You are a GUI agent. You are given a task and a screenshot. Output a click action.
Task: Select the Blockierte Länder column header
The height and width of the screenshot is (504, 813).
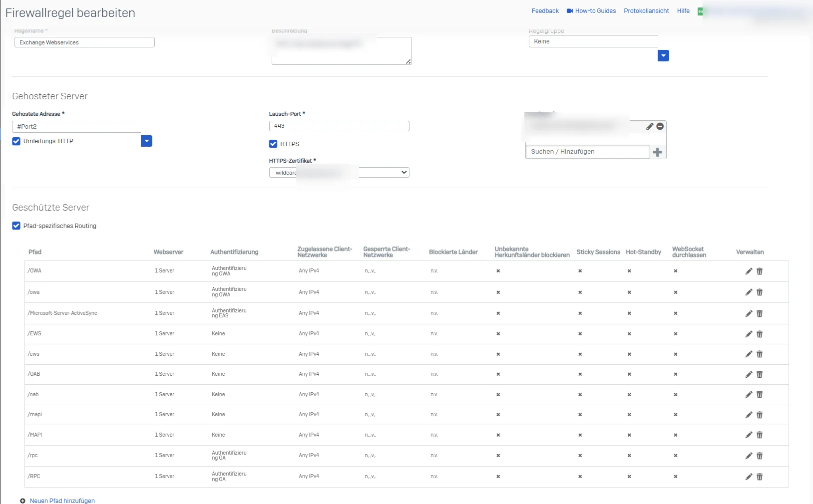(453, 252)
